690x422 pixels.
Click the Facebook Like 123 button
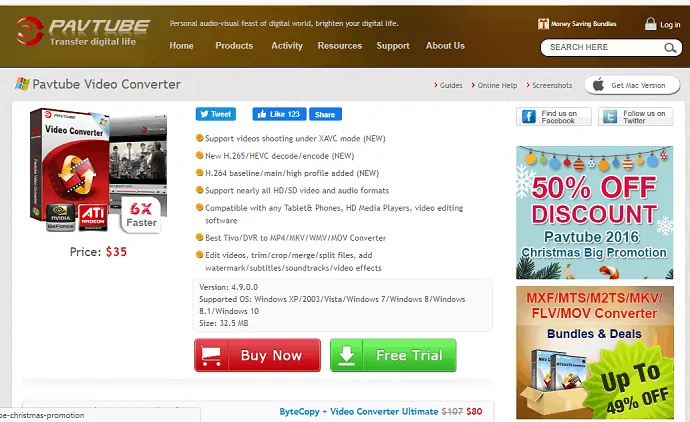279,114
